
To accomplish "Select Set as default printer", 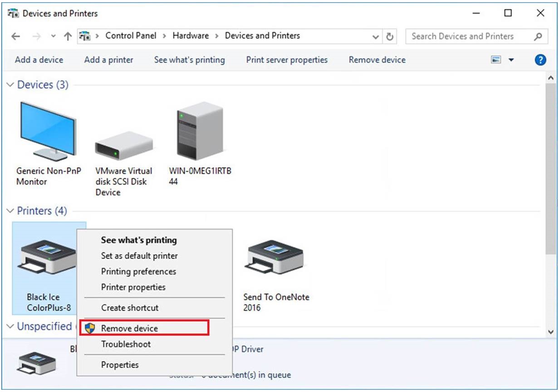I will [139, 256].
